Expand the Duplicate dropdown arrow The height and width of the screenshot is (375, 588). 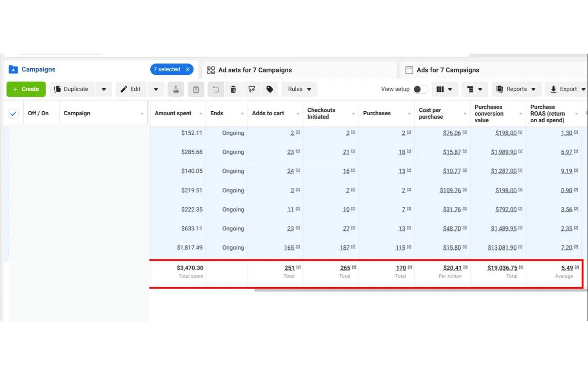[104, 89]
